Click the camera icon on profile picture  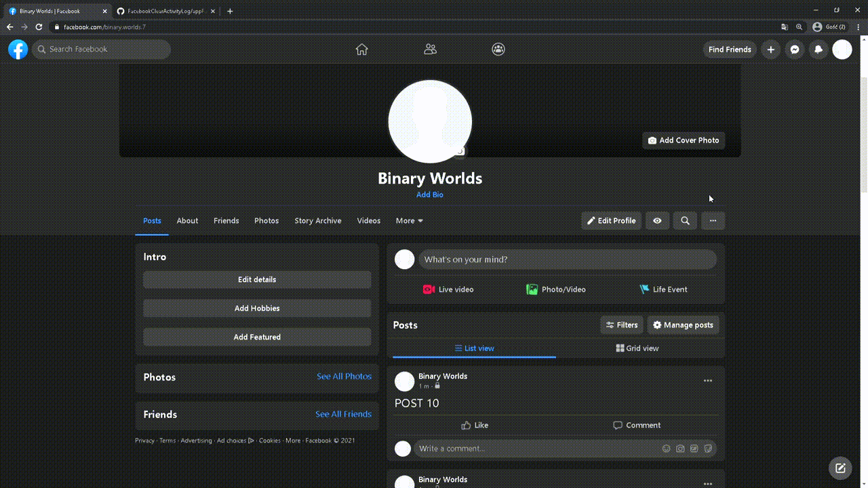[460, 151]
